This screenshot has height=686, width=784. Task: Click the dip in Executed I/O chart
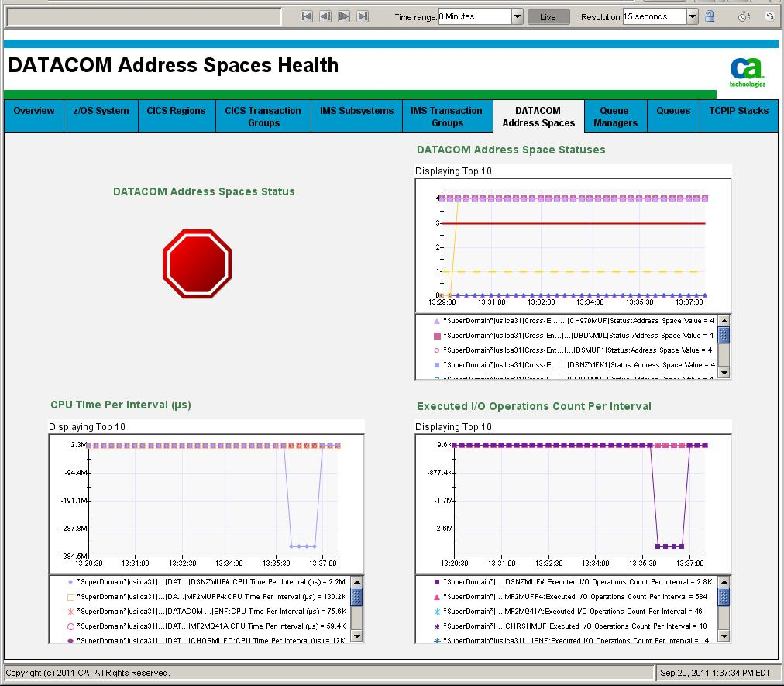coord(670,546)
